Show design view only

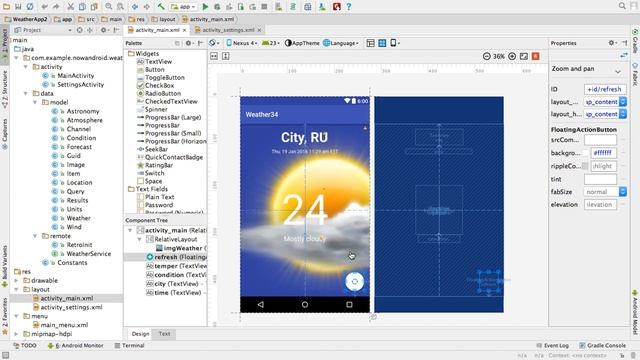pyautogui.click(x=370, y=43)
